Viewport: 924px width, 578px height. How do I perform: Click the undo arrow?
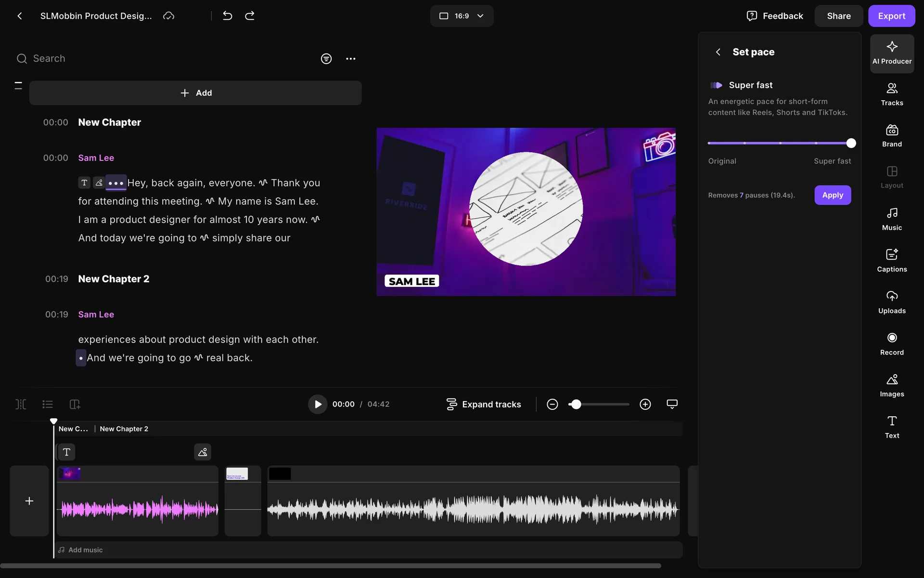[x=228, y=16]
